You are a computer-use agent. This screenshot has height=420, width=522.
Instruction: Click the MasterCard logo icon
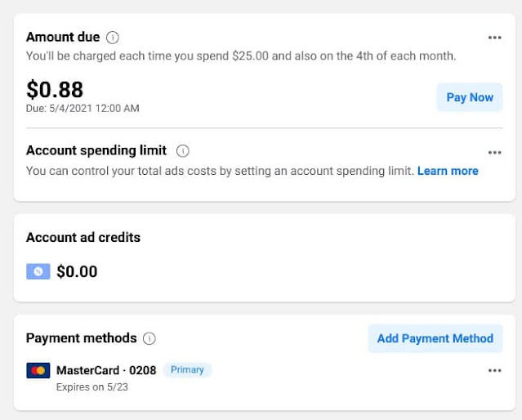(38, 370)
